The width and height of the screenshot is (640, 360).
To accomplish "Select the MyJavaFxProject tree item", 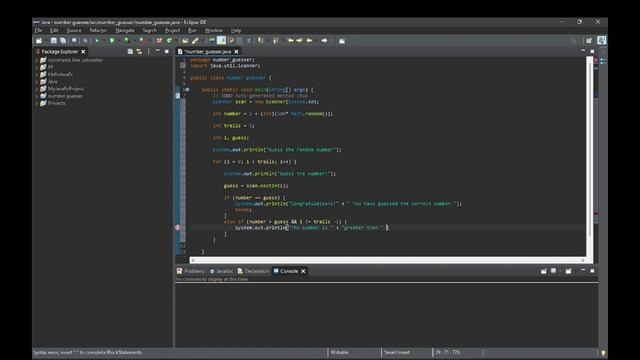I will point(66,89).
